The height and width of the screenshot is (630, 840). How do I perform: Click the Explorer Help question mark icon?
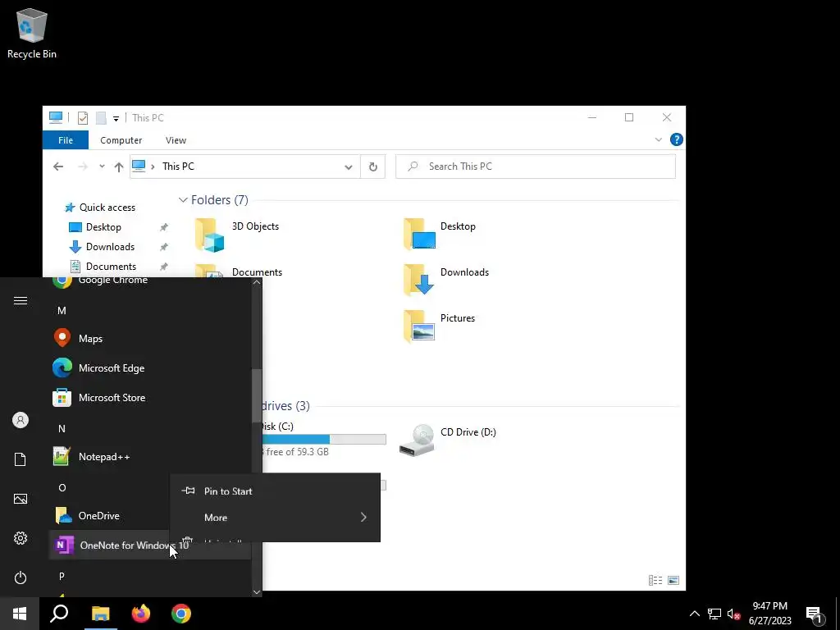[676, 139]
